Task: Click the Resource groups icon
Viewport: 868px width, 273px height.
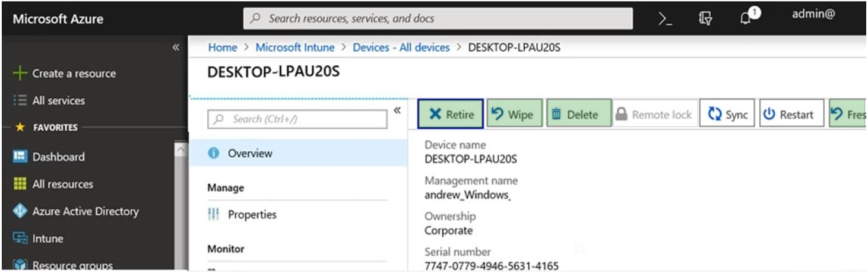Action: click(x=20, y=265)
